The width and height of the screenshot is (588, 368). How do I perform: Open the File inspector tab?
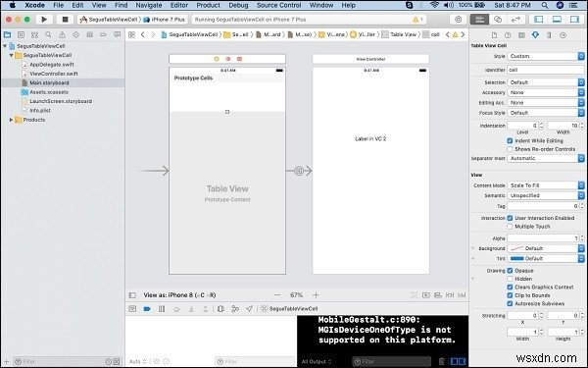pyautogui.click(x=494, y=35)
